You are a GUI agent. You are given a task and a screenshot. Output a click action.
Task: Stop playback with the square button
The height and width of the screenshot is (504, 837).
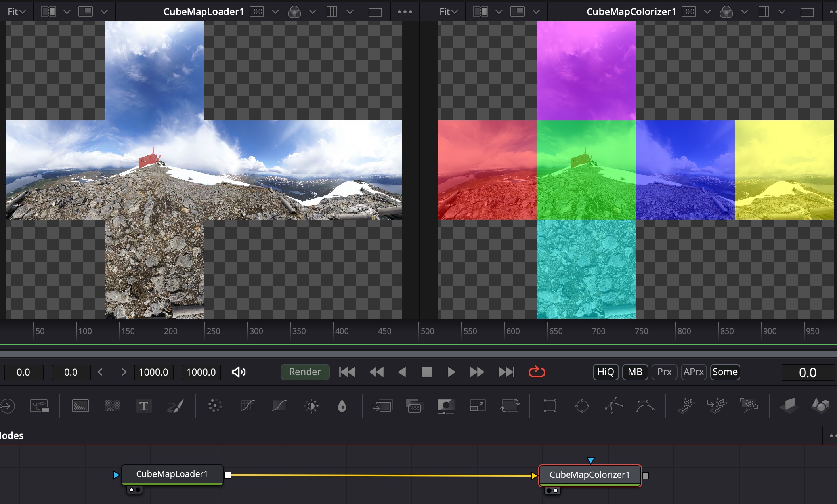click(427, 372)
